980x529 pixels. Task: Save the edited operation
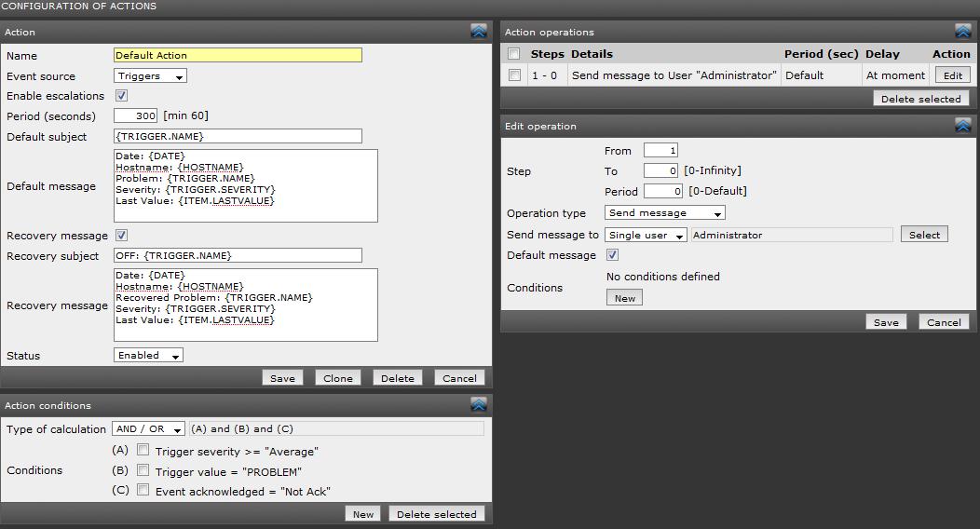(x=886, y=322)
